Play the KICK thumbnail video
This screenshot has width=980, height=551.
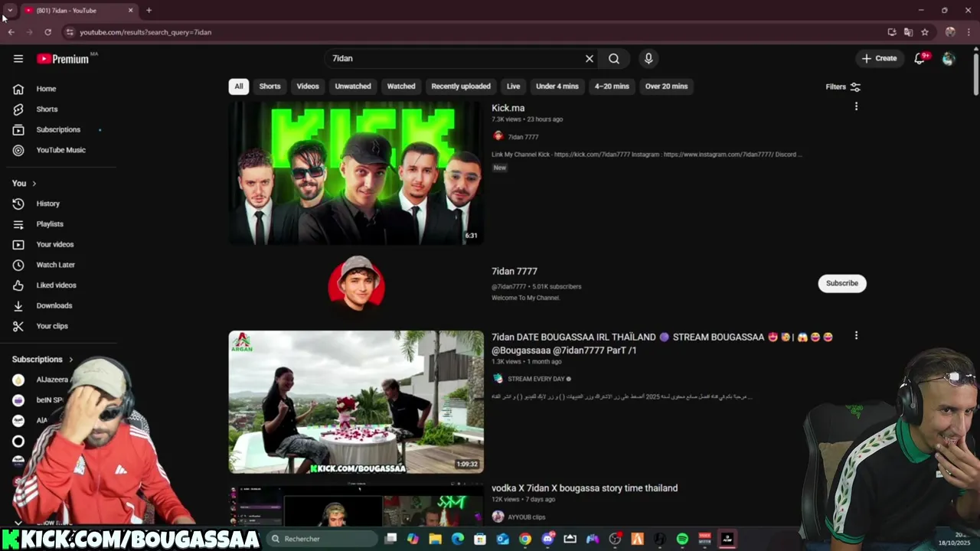pyautogui.click(x=356, y=173)
